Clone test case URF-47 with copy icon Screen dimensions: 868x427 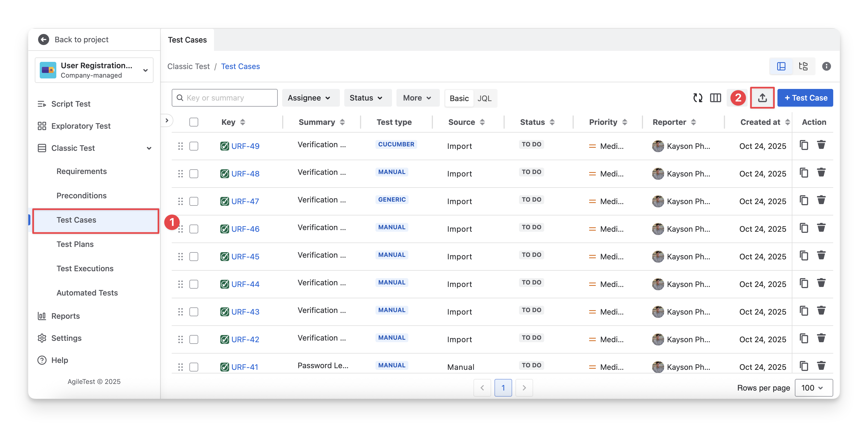[x=804, y=200]
